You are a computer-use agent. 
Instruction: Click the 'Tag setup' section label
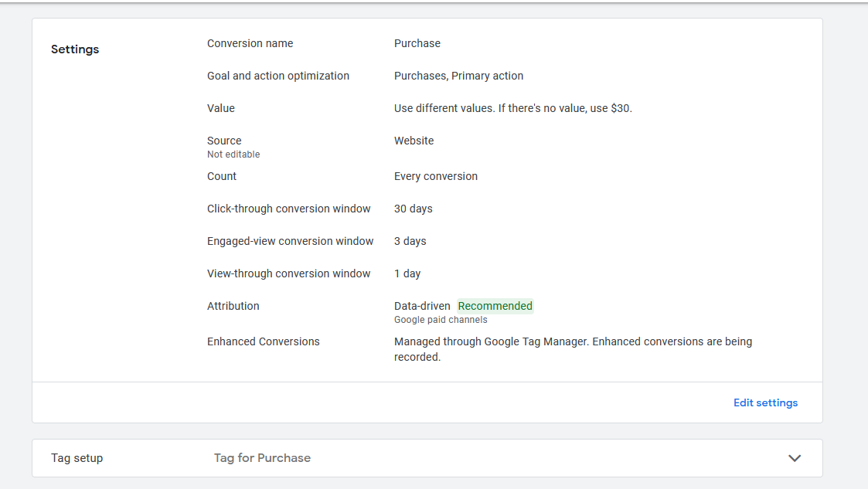[x=77, y=458]
